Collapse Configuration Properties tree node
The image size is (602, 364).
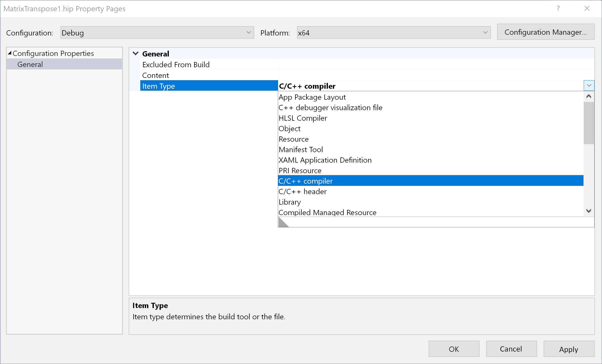[10, 53]
